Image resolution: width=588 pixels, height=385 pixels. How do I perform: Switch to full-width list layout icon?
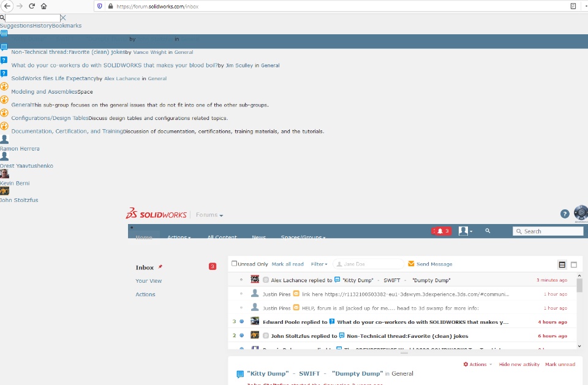pyautogui.click(x=574, y=264)
